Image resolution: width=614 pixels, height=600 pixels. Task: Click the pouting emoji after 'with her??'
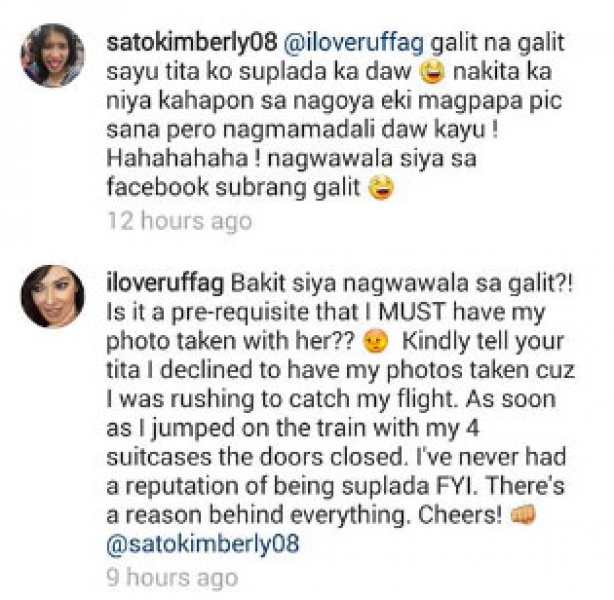pyautogui.click(x=376, y=342)
